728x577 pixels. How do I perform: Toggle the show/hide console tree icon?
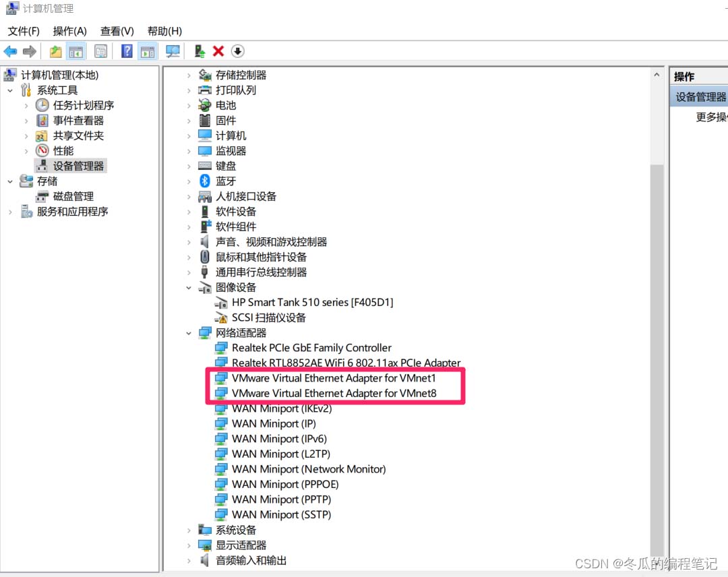click(76, 51)
